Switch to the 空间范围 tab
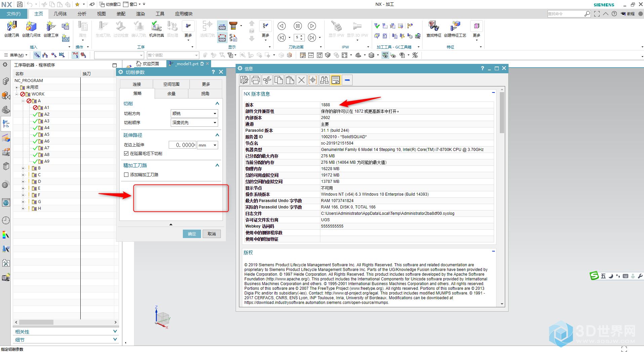 [x=171, y=84]
